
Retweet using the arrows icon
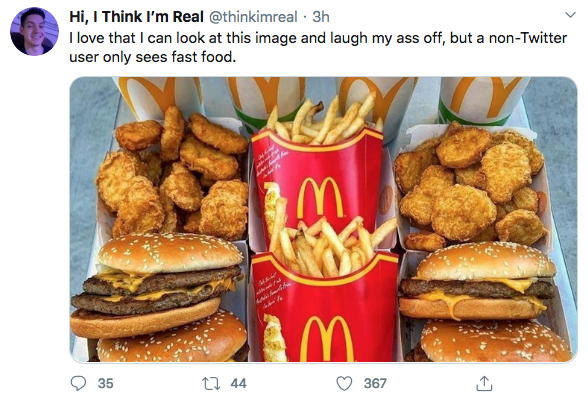(211, 384)
